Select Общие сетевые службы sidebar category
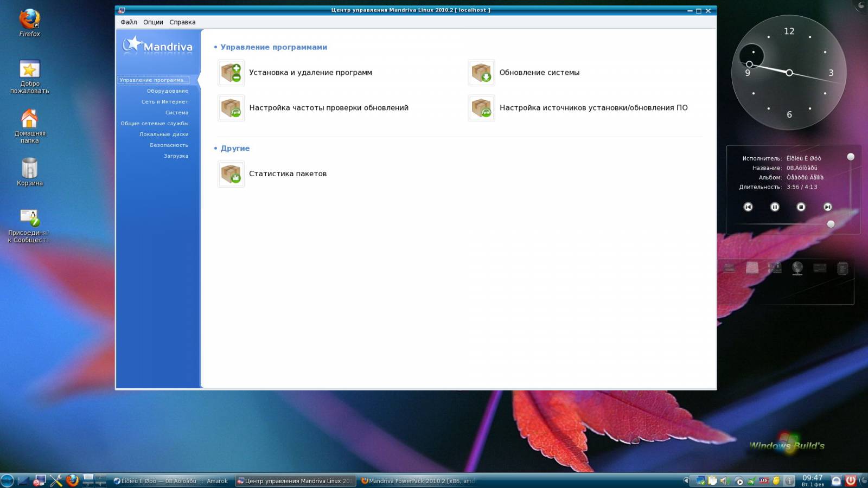The height and width of the screenshot is (488, 868). pos(154,124)
